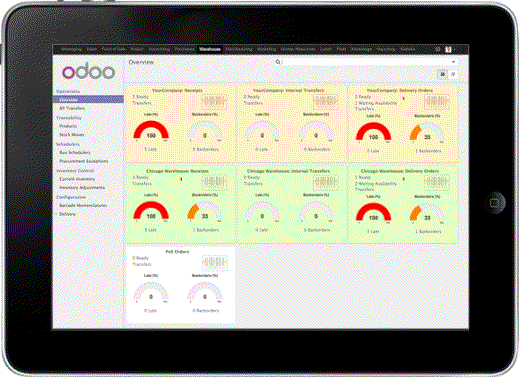This screenshot has height=379, width=519.
Task: Click the Inventory Control section header
Action: coord(75,170)
